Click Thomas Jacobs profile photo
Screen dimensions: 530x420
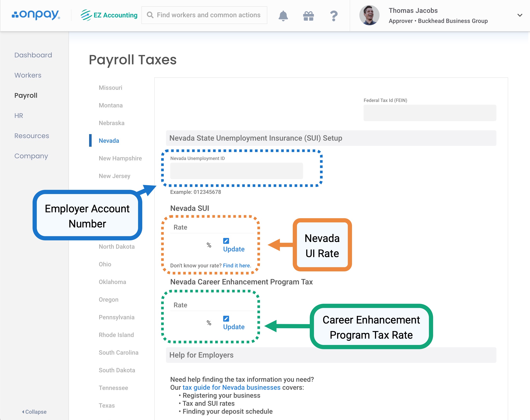click(369, 15)
